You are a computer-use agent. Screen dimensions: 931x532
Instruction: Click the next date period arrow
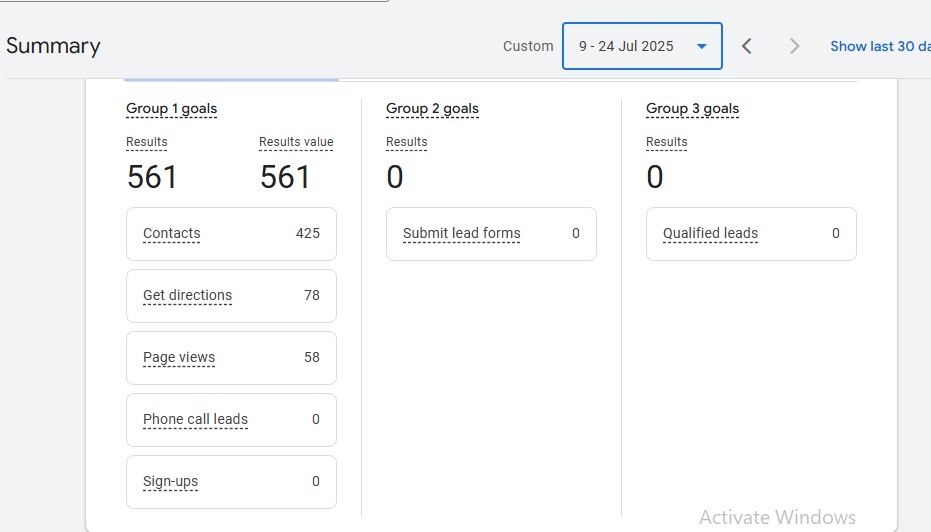pos(794,46)
